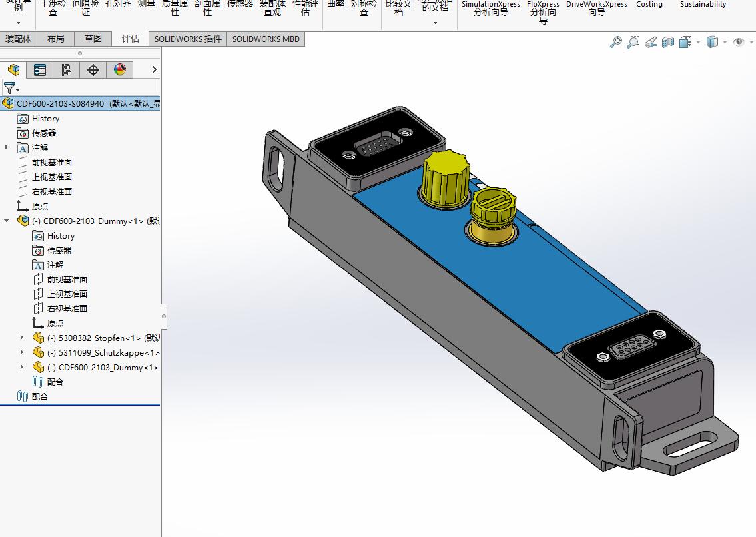Select the root assembly's History item
Screen dimensions: 756x537
coord(39,118)
